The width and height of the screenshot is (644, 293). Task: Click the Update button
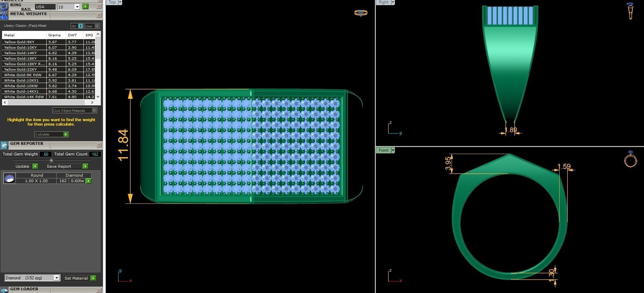pos(23,166)
